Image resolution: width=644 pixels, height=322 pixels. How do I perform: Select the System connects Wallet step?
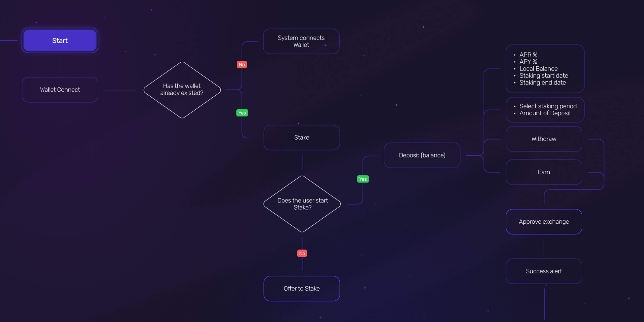tap(301, 41)
